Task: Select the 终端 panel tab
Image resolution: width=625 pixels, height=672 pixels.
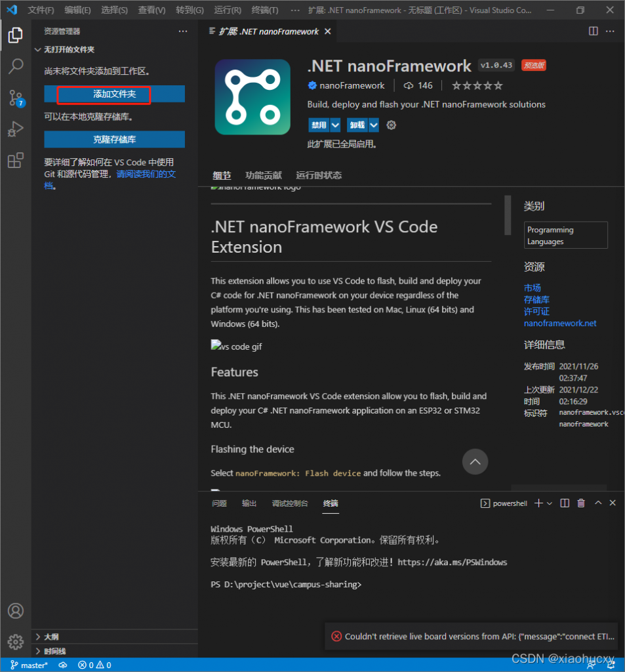Action: tap(331, 503)
